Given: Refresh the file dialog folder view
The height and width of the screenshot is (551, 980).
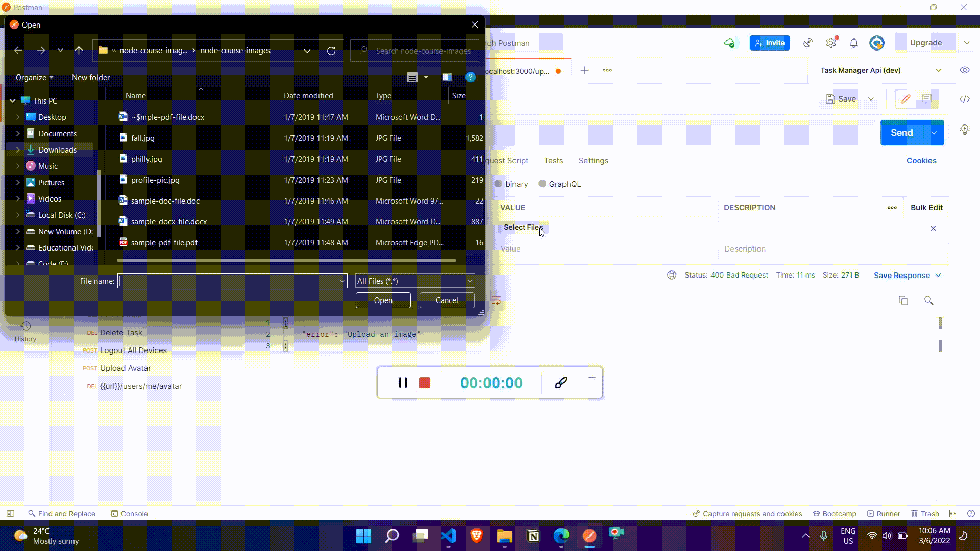Looking at the screenshot, I should tap(331, 51).
